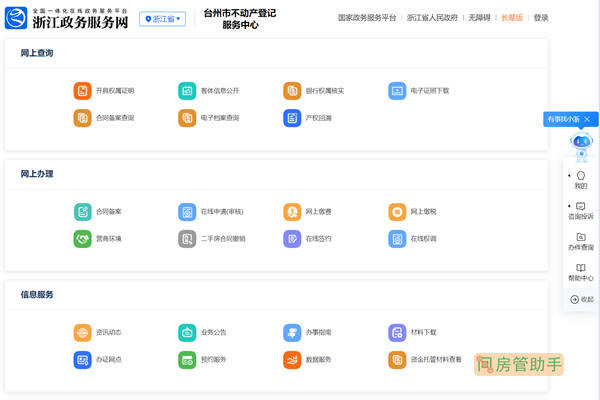This screenshot has width=600, height=400.
Task: Open 二手房合同撤销 gray icon
Action: pyautogui.click(x=187, y=239)
